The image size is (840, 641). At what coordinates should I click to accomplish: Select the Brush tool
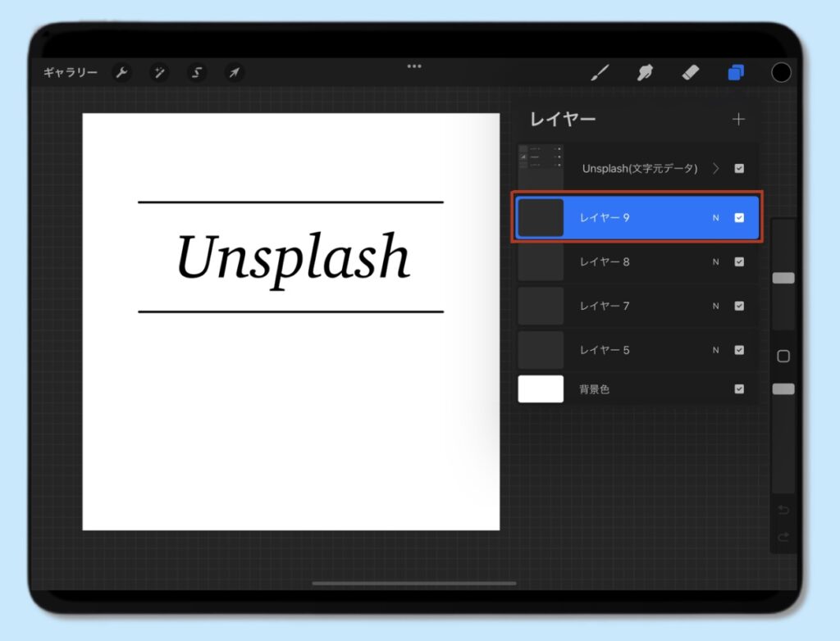click(600, 72)
